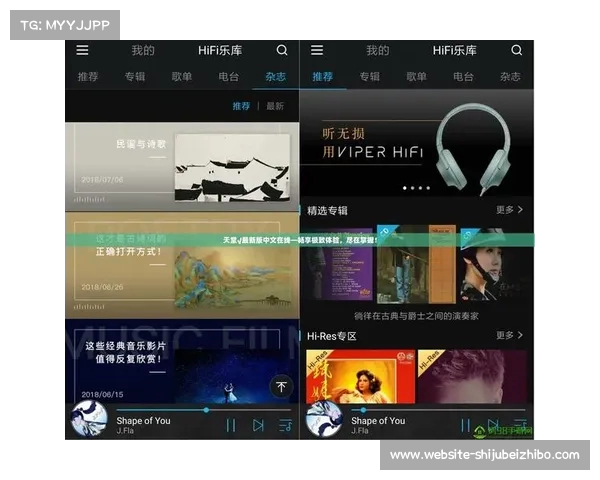Viewport: 600px width, 480px height.
Task: Switch to 专辑 tab in left screen
Action: click(135, 77)
